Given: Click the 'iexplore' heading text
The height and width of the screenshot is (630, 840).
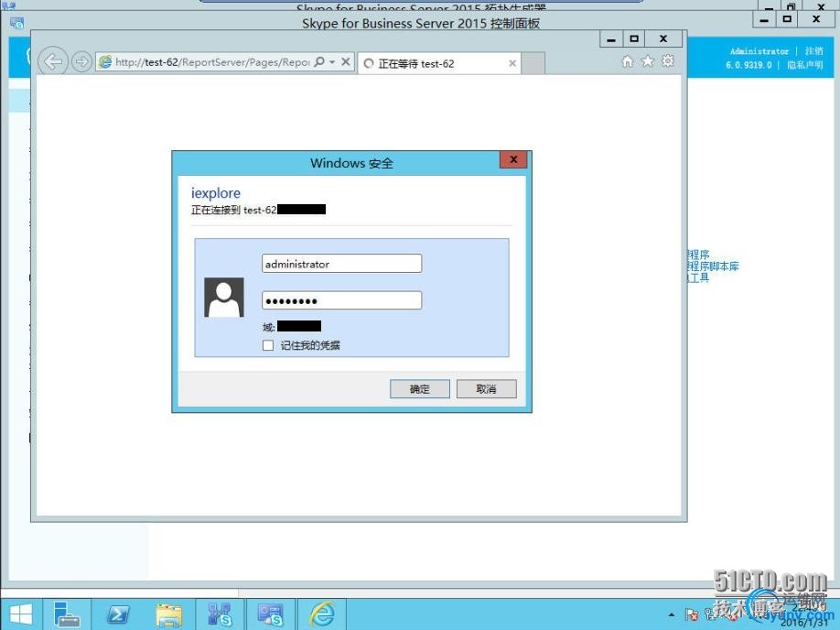Looking at the screenshot, I should click(x=216, y=193).
